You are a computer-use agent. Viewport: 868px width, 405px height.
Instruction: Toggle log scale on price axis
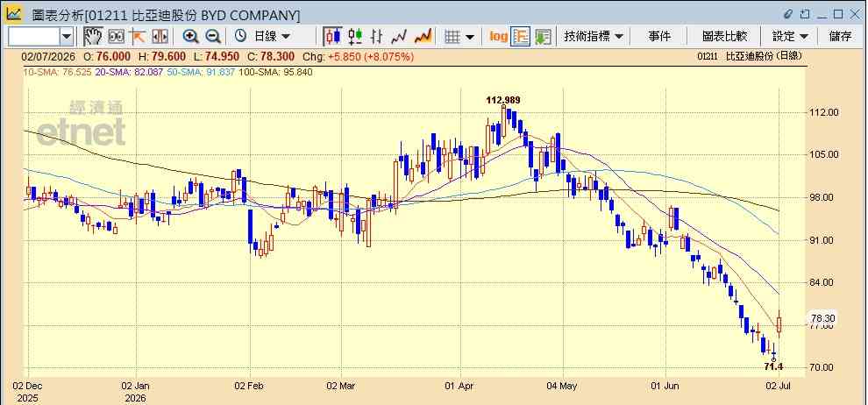point(498,37)
